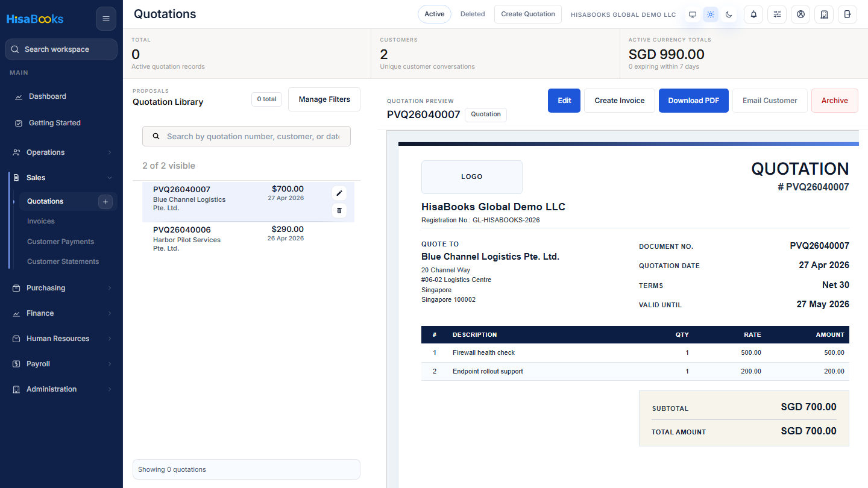Switch to dark theme

pos(729,14)
